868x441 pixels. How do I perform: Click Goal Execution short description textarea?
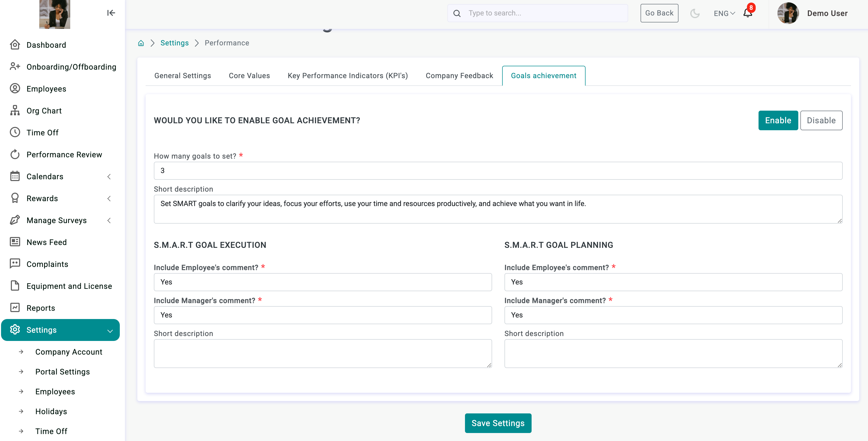[x=322, y=353]
